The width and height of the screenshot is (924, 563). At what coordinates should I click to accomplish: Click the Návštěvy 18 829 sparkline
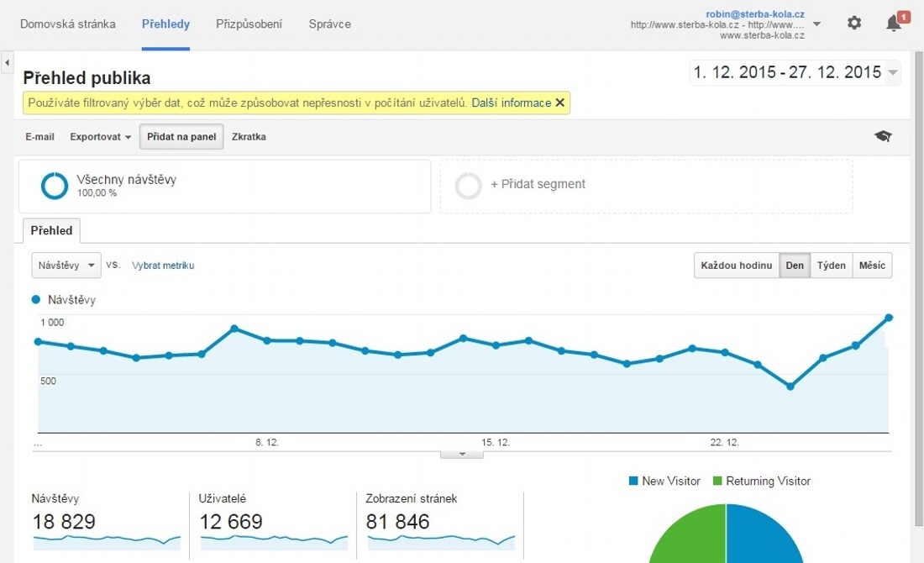click(x=107, y=541)
